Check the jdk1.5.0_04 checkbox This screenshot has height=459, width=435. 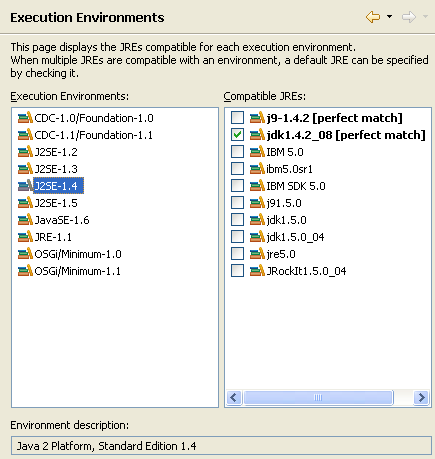point(237,237)
